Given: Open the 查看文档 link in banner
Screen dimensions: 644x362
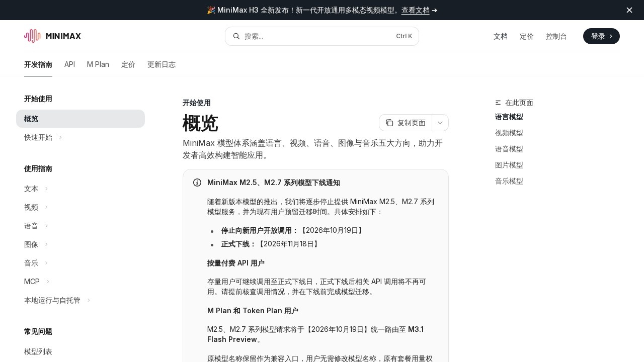Looking at the screenshot, I should (416, 10).
